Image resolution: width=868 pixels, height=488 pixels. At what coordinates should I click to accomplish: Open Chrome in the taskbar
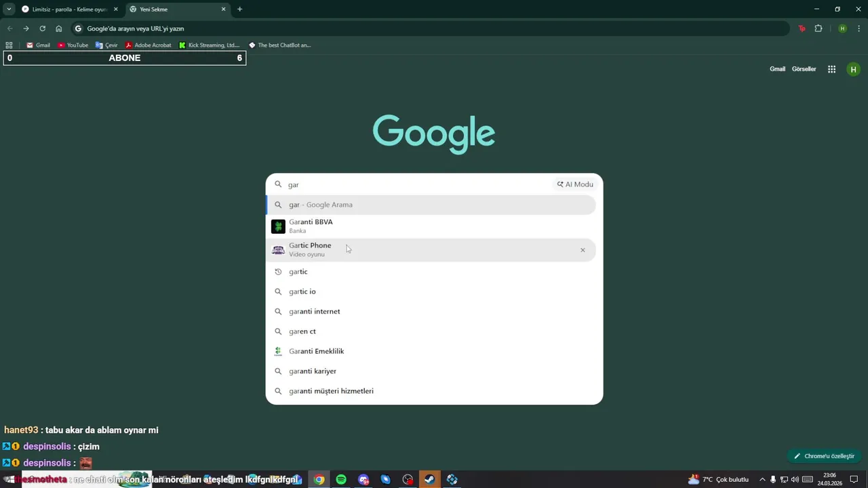click(319, 479)
